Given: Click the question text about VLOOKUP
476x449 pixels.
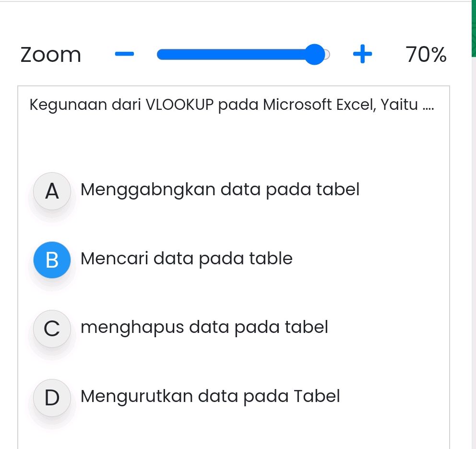Looking at the screenshot, I should tap(232, 105).
